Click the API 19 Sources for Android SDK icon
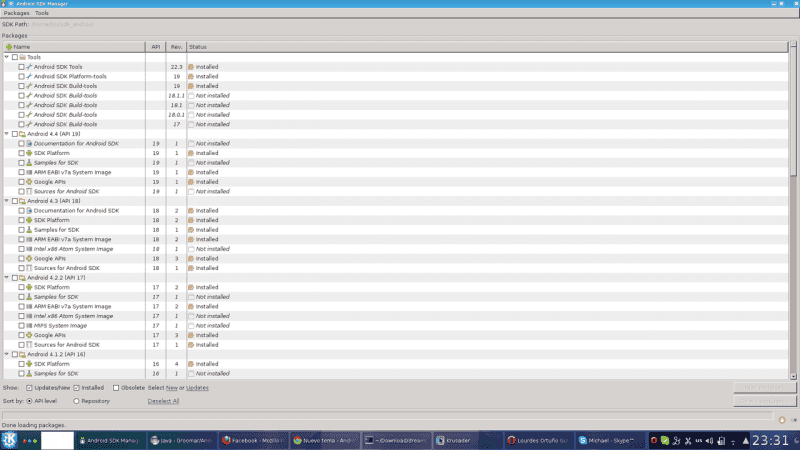Image resolution: width=800 pixels, height=450 pixels. click(x=29, y=191)
